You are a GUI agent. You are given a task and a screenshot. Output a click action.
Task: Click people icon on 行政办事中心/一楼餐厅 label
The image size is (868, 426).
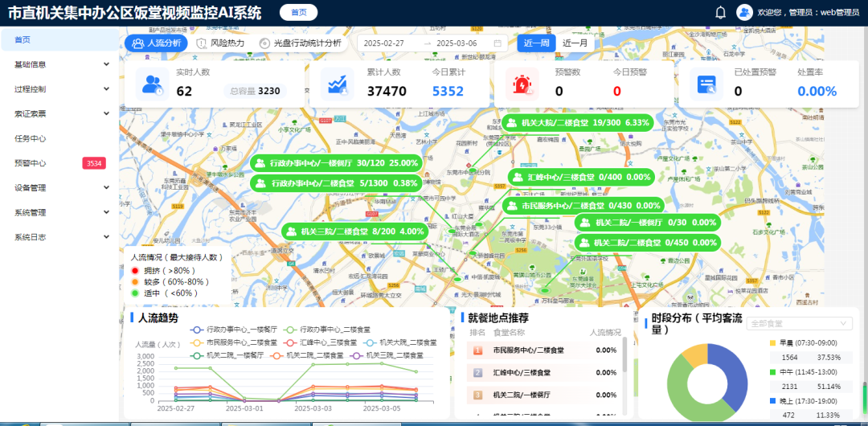pos(260,163)
